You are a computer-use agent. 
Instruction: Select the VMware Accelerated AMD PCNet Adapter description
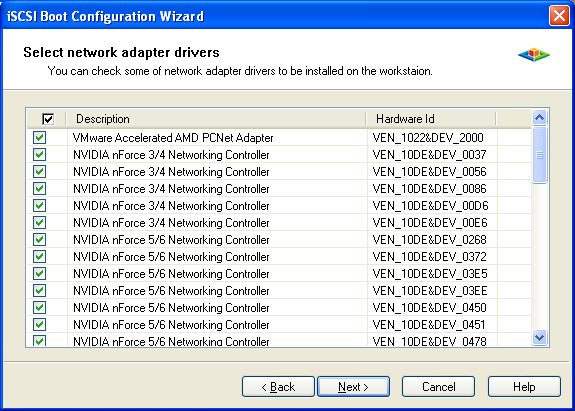[x=173, y=138]
